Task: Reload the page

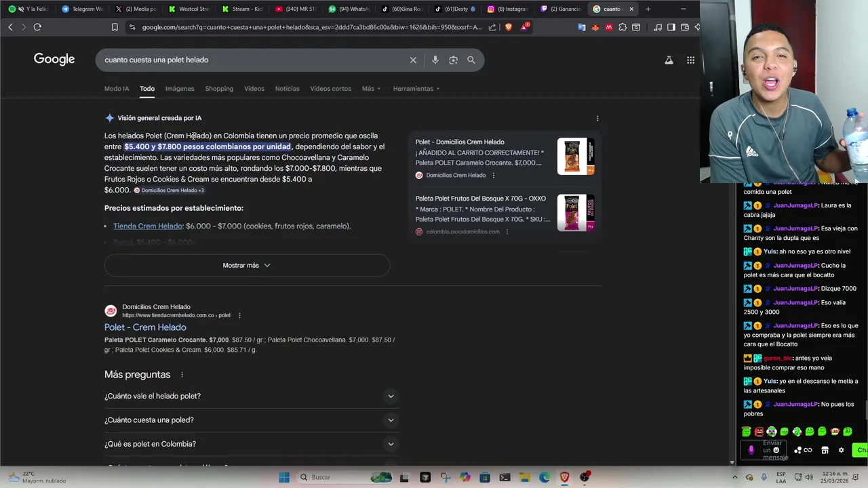Action: (37, 27)
